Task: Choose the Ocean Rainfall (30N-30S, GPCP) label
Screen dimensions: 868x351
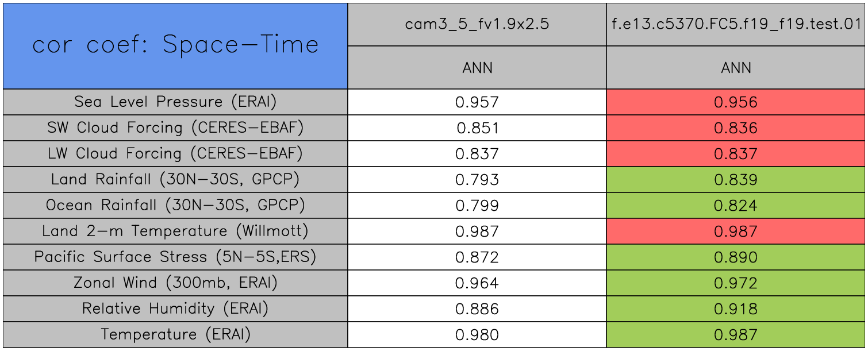Action: [175, 205]
